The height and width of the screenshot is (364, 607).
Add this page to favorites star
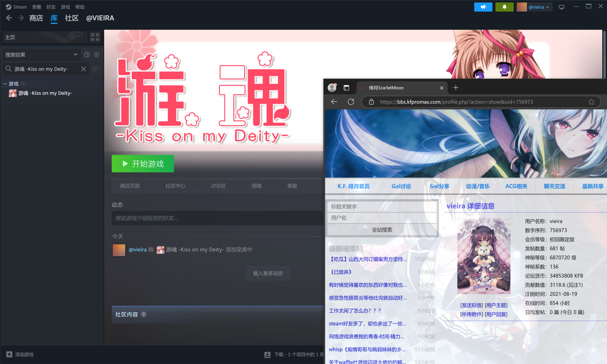click(x=591, y=102)
